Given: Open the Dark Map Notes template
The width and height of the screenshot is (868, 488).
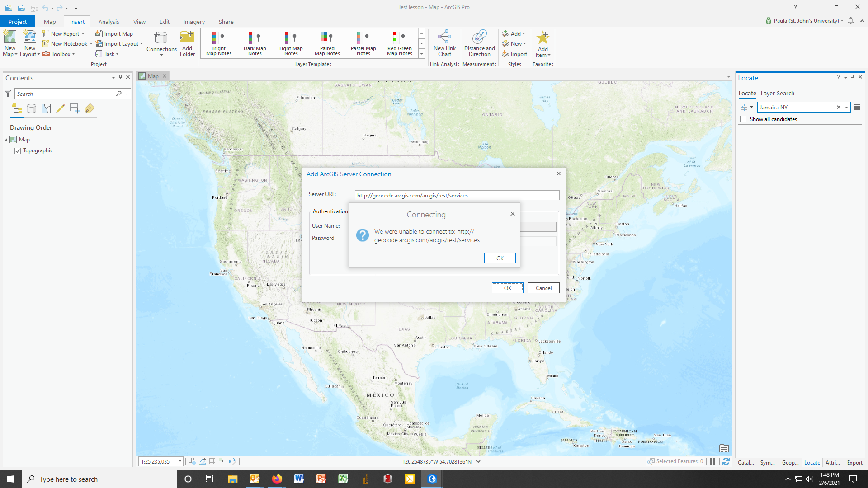Looking at the screenshot, I should tap(255, 43).
